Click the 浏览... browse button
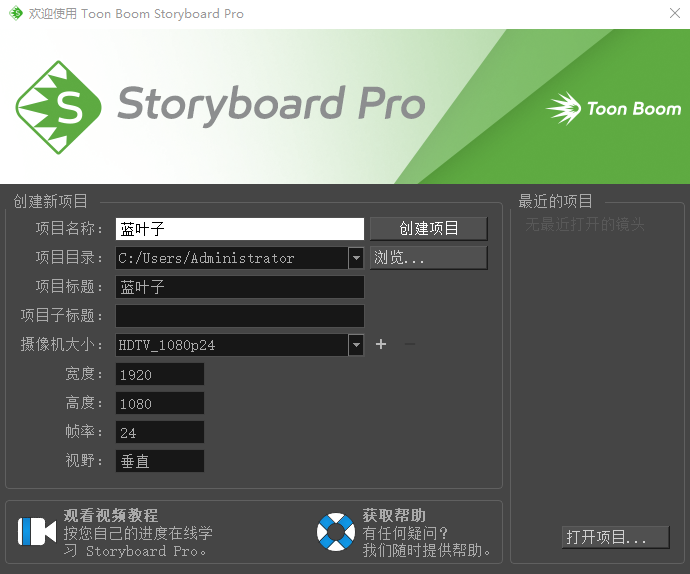 (x=429, y=258)
